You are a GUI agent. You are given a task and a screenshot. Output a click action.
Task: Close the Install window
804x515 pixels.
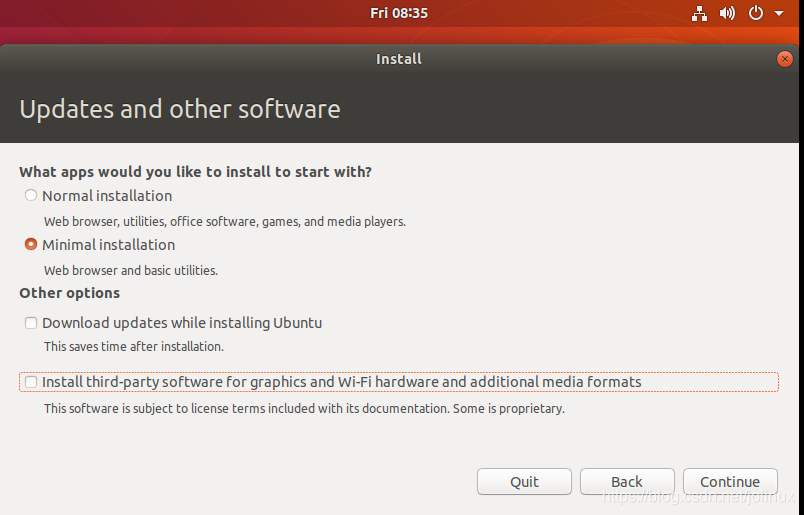click(785, 59)
